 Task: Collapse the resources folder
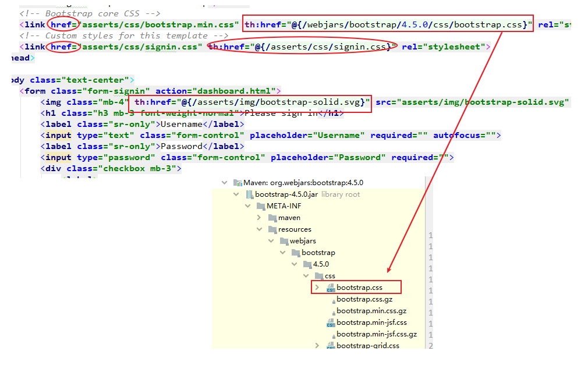pos(259,229)
